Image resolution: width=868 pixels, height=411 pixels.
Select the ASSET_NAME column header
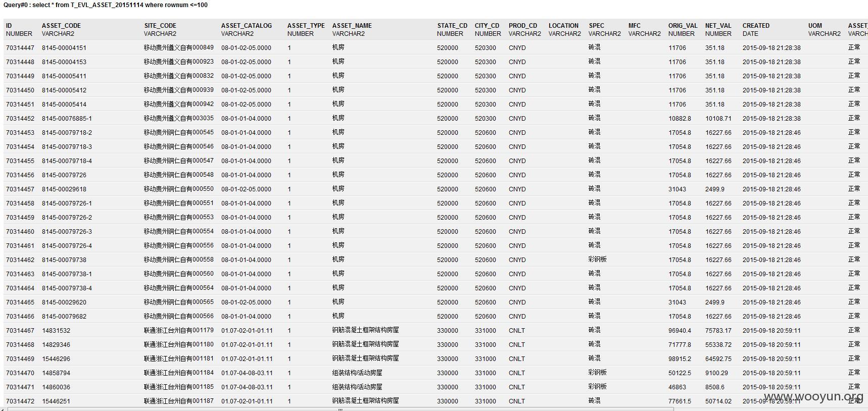tap(352, 26)
